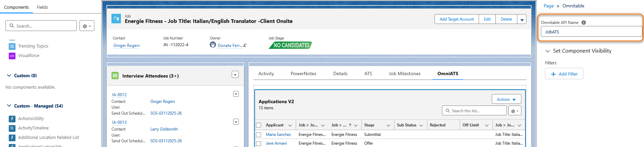Collapse Set Component Visibility section
Screen dimensions: 644x147
548,51
